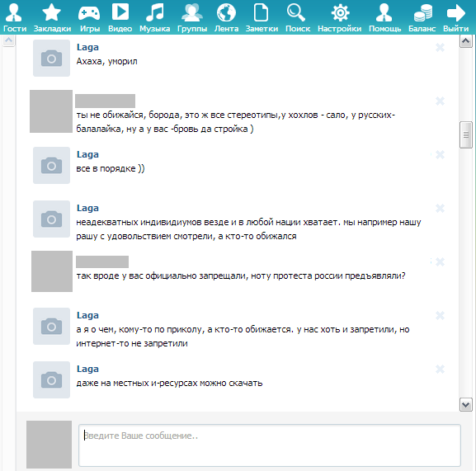Open Laga name above "а я о чем" message

pos(87,315)
